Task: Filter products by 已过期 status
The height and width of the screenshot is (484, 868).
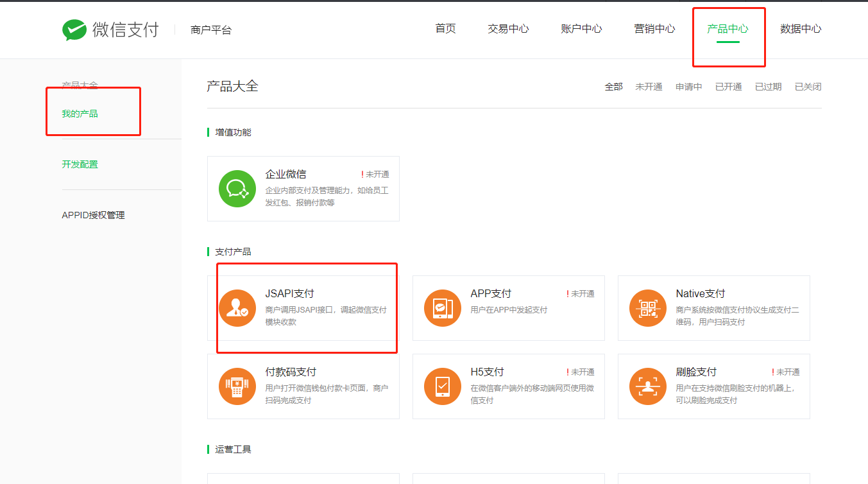Action: (x=768, y=87)
